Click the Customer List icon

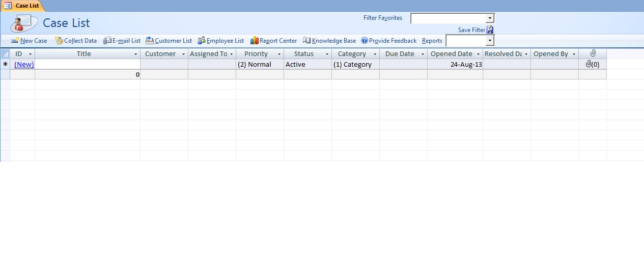click(150, 41)
